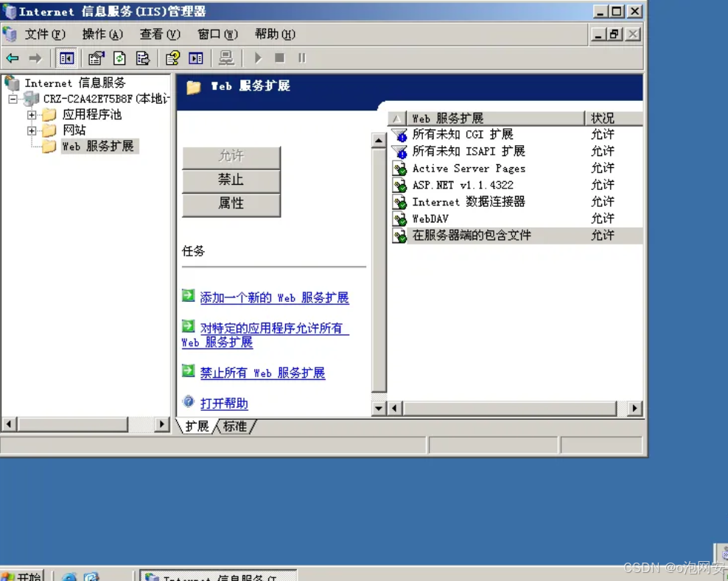Click the icon for the WebDAV extension
Image resolution: width=728 pixels, height=581 pixels.
click(399, 219)
